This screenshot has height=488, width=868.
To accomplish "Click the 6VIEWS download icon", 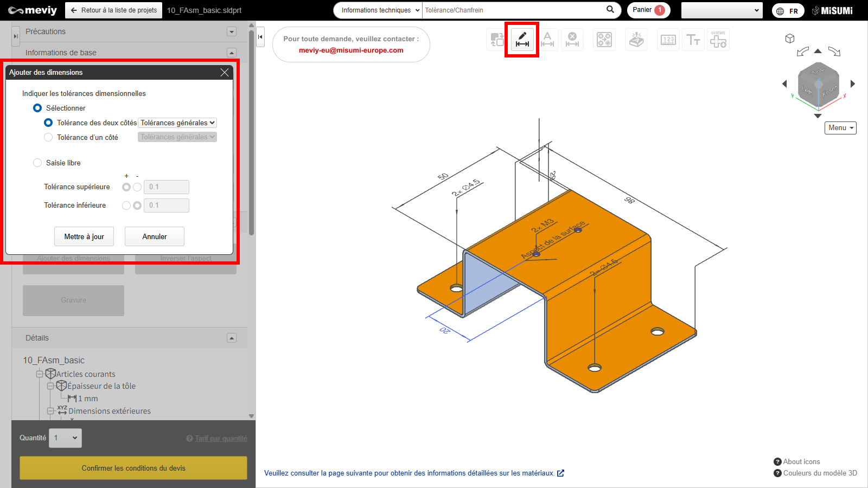I will (718, 40).
